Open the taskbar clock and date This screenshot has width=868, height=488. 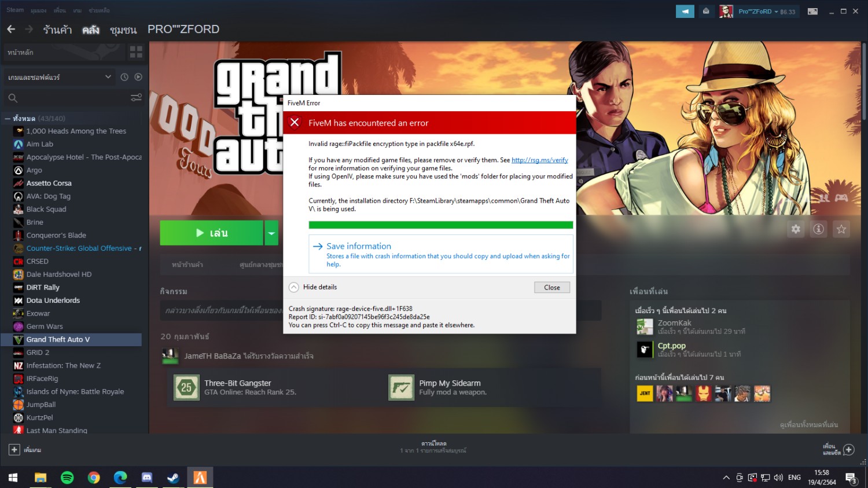coord(822,478)
